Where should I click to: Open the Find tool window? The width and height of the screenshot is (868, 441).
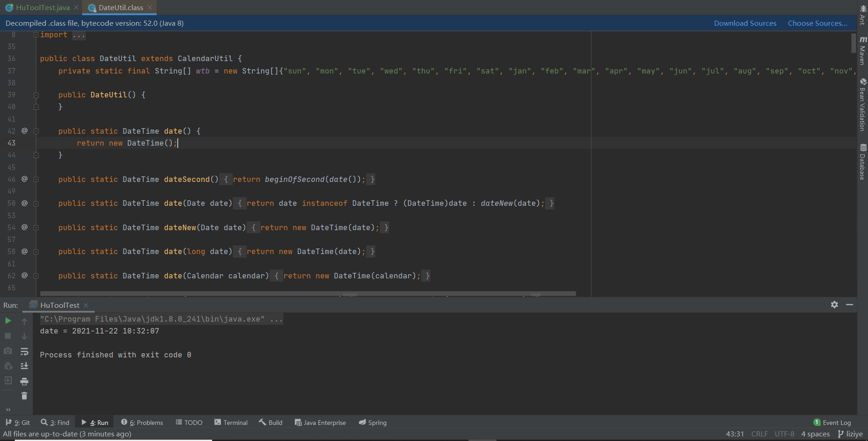coord(55,422)
